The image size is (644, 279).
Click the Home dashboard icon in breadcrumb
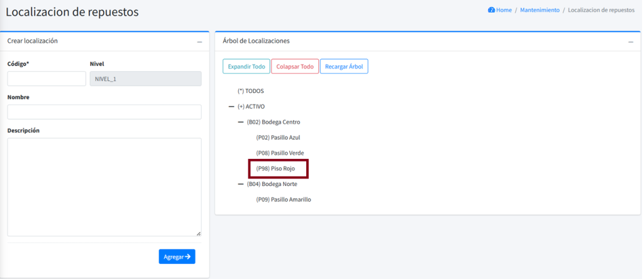(491, 10)
